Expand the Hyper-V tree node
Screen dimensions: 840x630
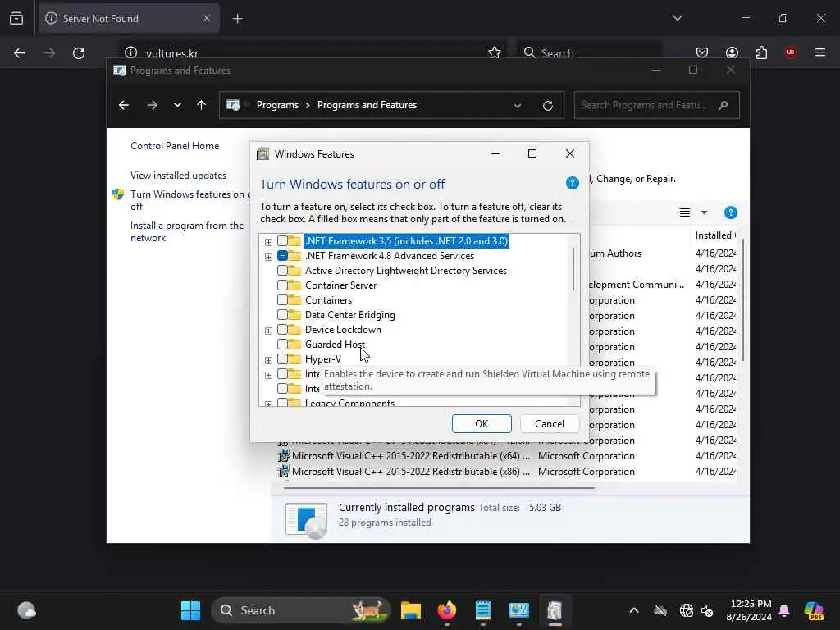268,360
